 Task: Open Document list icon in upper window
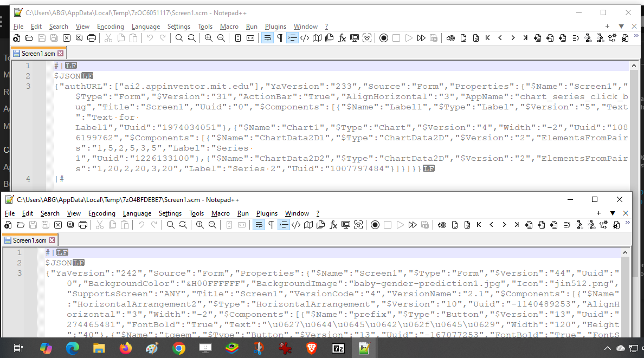330,38
